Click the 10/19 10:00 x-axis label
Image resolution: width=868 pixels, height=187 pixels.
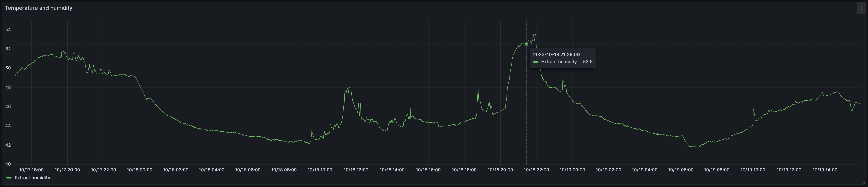pyautogui.click(x=752, y=170)
